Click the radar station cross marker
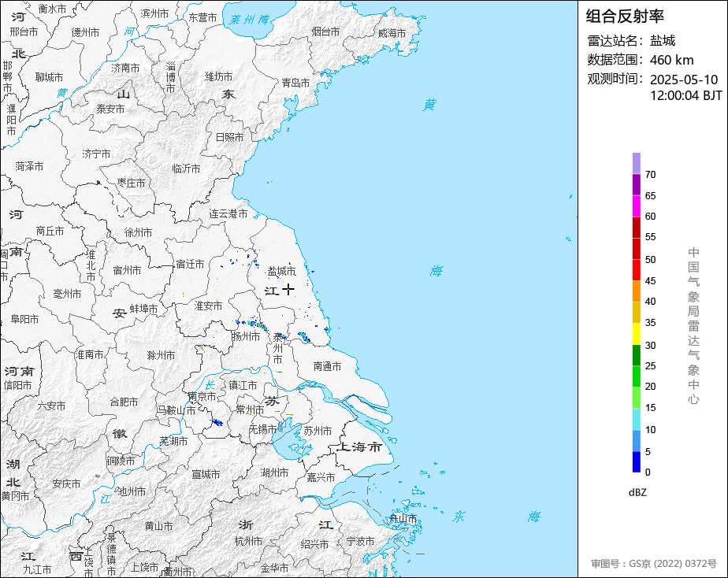728x578 pixels. [288, 290]
